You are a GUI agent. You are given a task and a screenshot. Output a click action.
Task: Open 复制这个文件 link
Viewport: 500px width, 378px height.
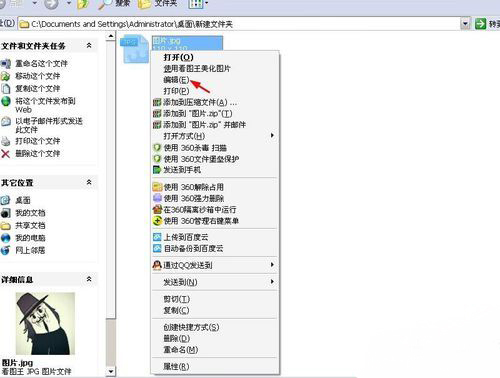coord(38,89)
